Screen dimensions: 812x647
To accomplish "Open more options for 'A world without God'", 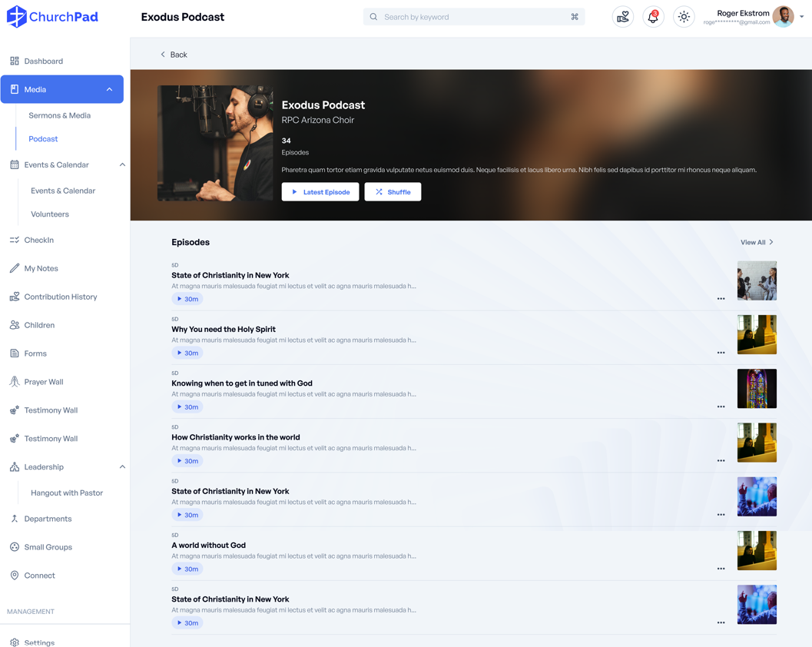I will pyautogui.click(x=721, y=569).
